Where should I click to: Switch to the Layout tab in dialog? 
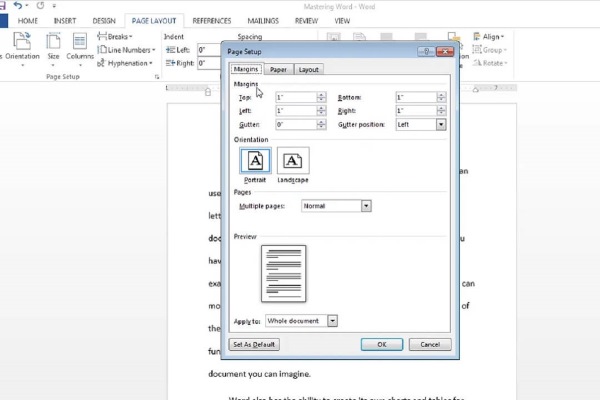point(309,70)
